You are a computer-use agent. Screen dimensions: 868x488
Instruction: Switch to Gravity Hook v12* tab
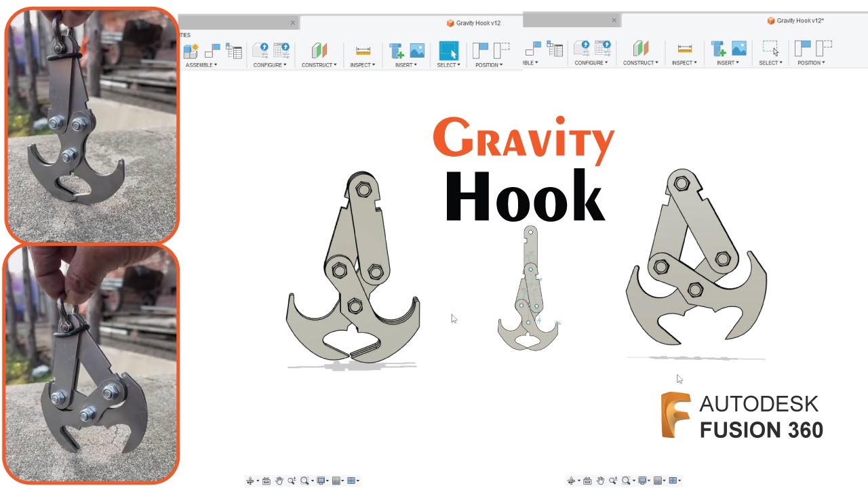tap(795, 20)
